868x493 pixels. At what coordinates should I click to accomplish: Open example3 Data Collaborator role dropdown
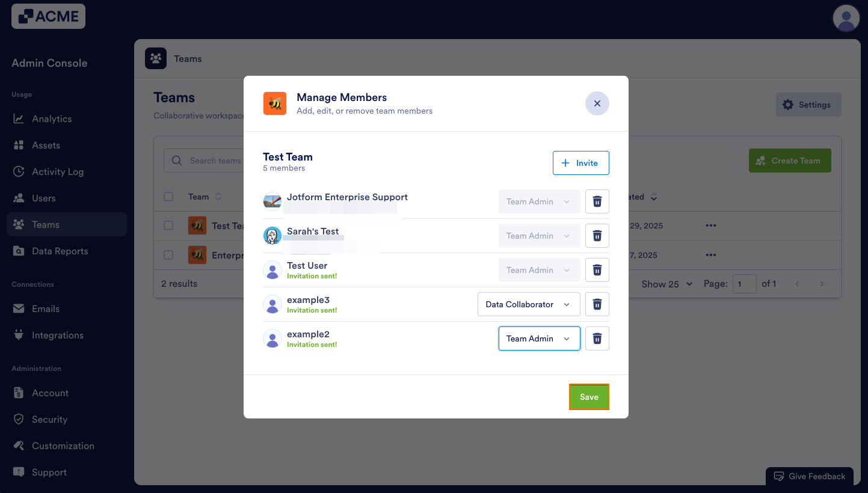click(529, 304)
